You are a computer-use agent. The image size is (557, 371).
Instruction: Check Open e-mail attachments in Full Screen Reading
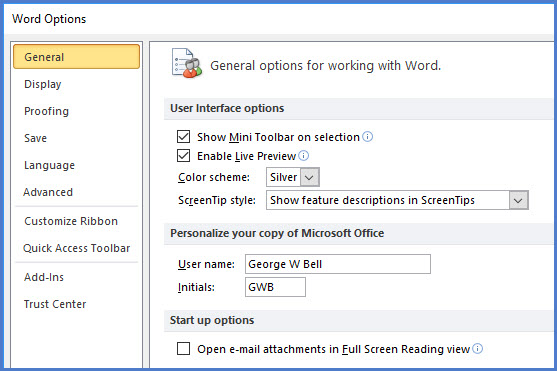183,349
